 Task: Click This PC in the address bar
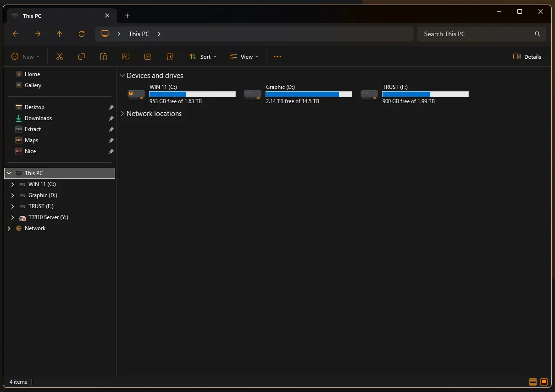[139, 34]
